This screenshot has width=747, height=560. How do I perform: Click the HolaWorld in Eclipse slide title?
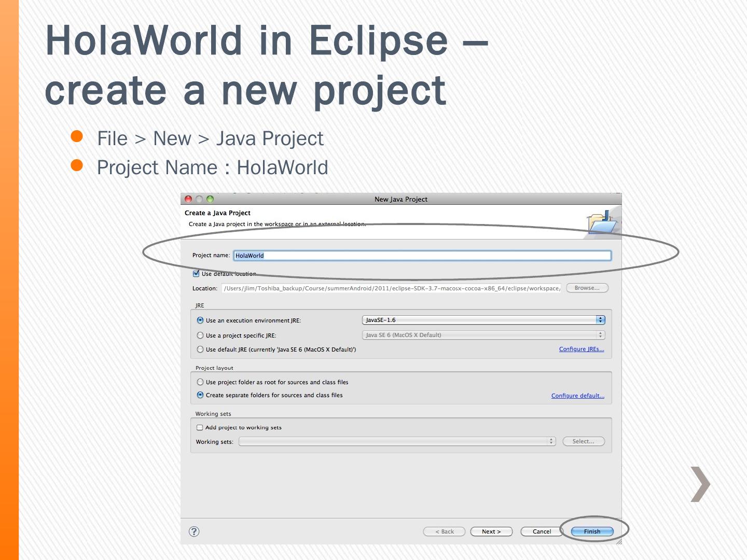pyautogui.click(x=267, y=65)
